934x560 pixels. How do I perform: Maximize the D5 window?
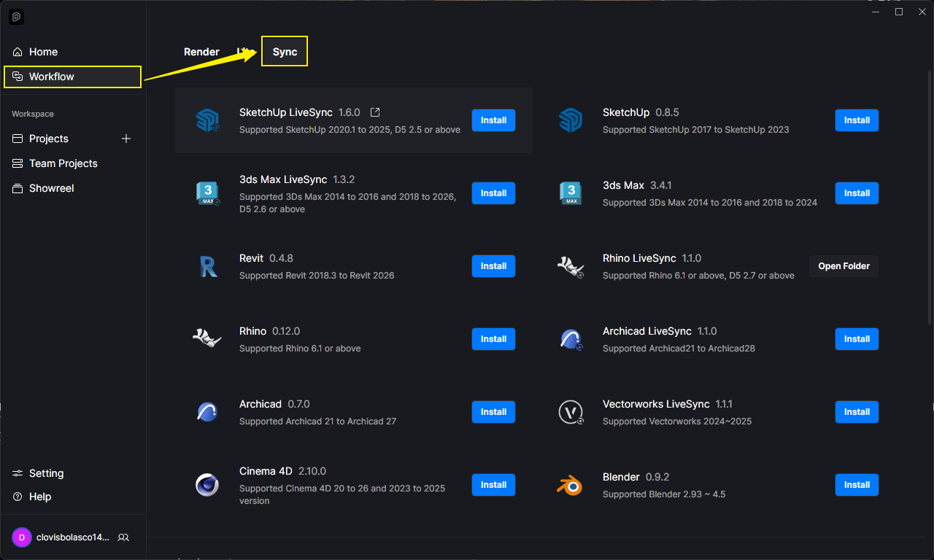point(899,12)
